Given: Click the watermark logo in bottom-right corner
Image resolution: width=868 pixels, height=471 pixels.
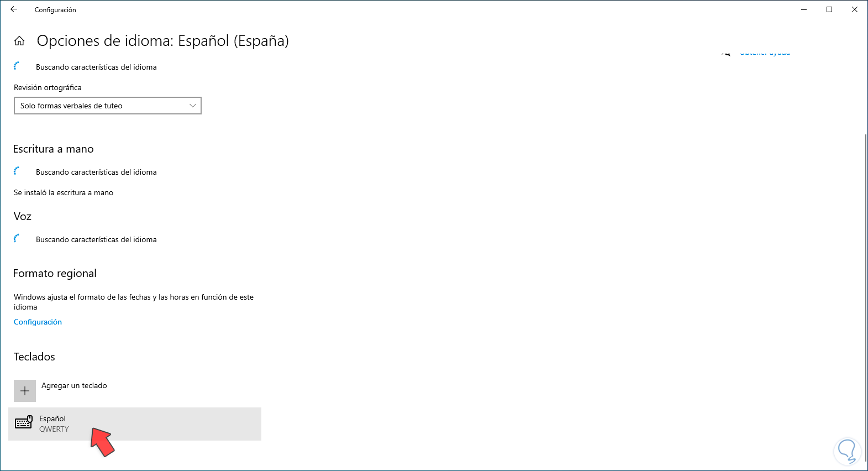Looking at the screenshot, I should point(847,451).
